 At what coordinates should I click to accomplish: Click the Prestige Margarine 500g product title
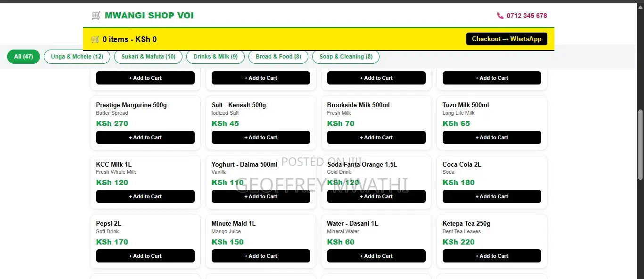[x=132, y=105]
